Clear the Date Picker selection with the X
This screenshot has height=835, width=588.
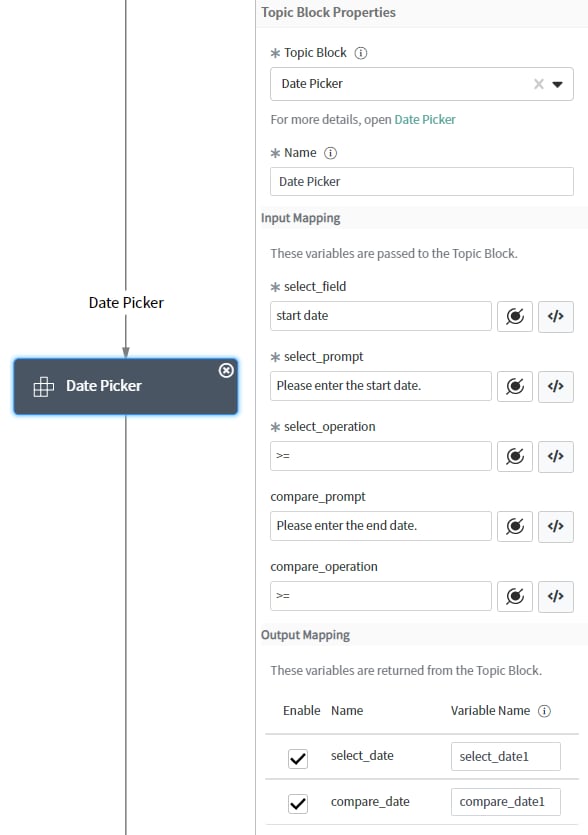[538, 84]
